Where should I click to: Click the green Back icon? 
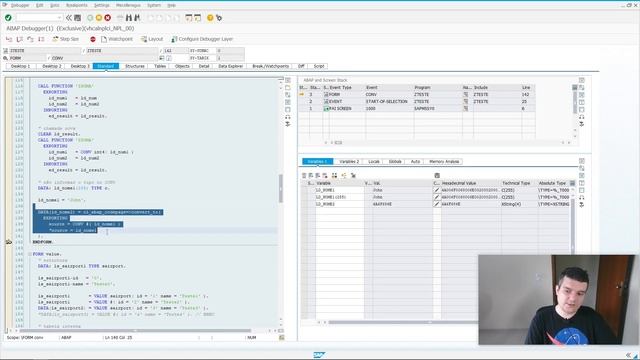[x=90, y=18]
